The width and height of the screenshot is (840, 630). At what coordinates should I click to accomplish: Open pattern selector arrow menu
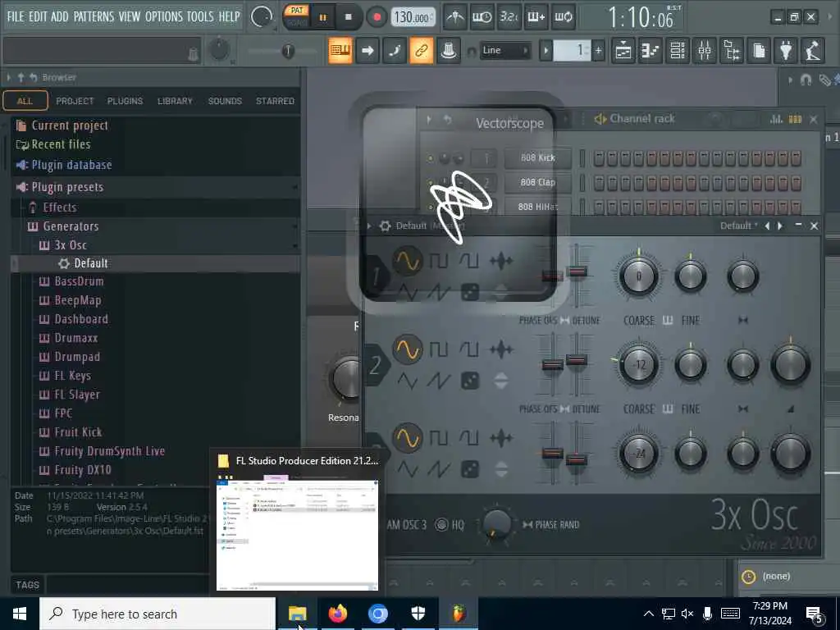(x=546, y=51)
